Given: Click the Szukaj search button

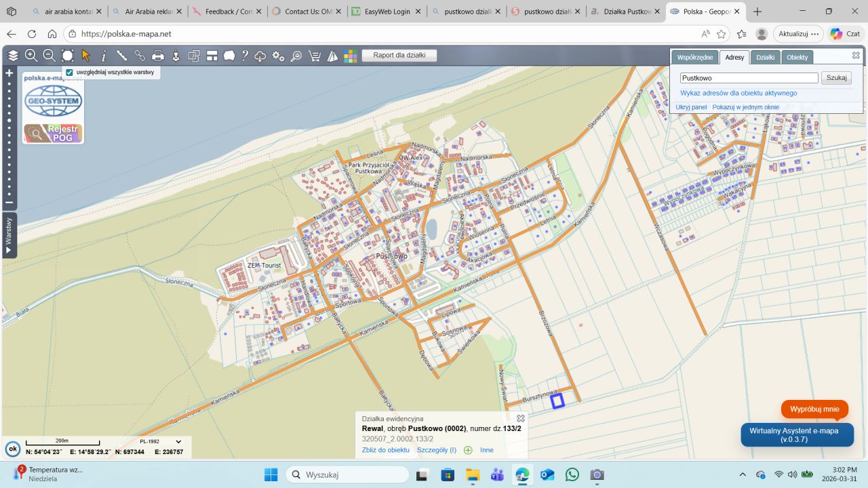Looking at the screenshot, I should coord(836,78).
